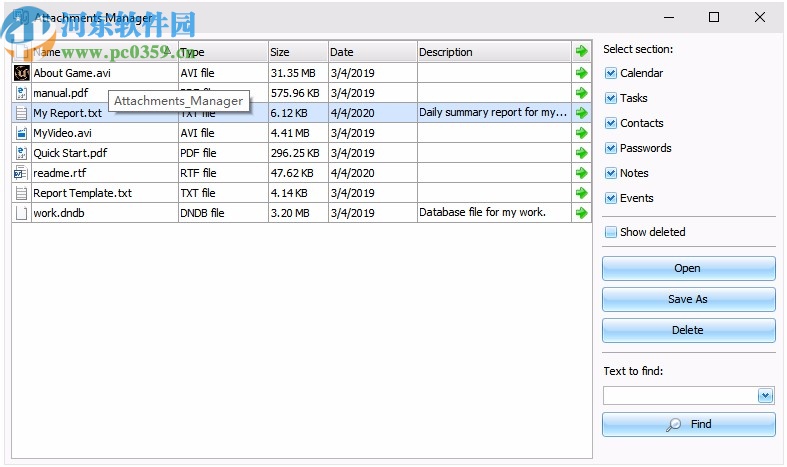Click the green arrow in work.dndb row
Viewport: 787px width, 467px height.
(x=581, y=213)
